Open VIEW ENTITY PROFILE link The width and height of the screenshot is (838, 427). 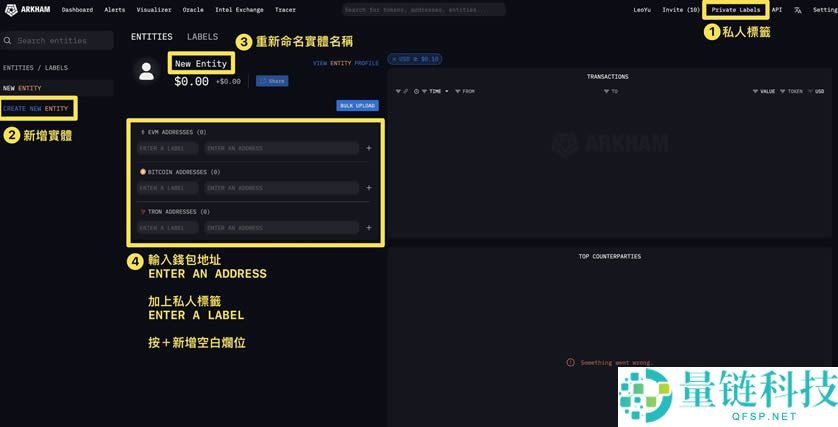[346, 63]
